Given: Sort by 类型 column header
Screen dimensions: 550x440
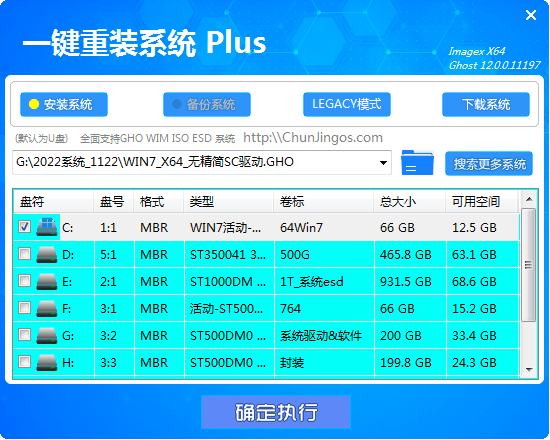Looking at the screenshot, I should coord(229,202).
